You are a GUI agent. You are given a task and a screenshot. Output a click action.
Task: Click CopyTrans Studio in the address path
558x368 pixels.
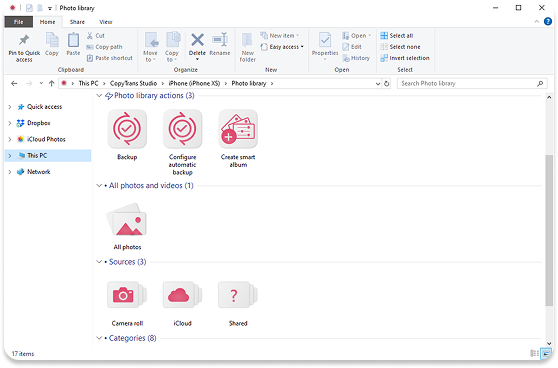pyautogui.click(x=133, y=84)
